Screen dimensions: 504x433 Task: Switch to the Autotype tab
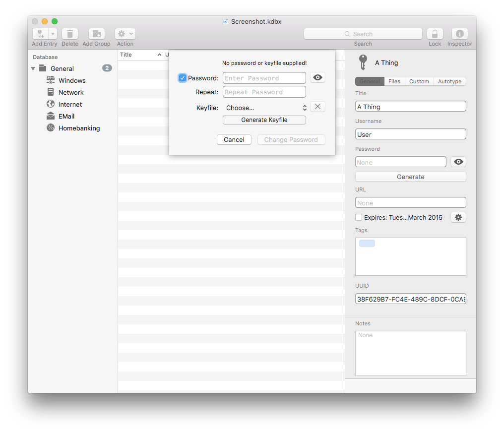pos(449,81)
